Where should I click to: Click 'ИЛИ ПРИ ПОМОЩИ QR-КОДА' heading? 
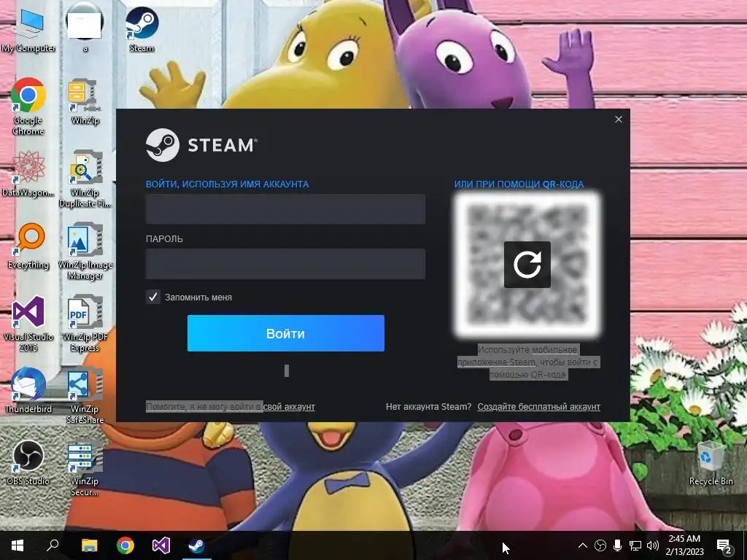coord(519,184)
